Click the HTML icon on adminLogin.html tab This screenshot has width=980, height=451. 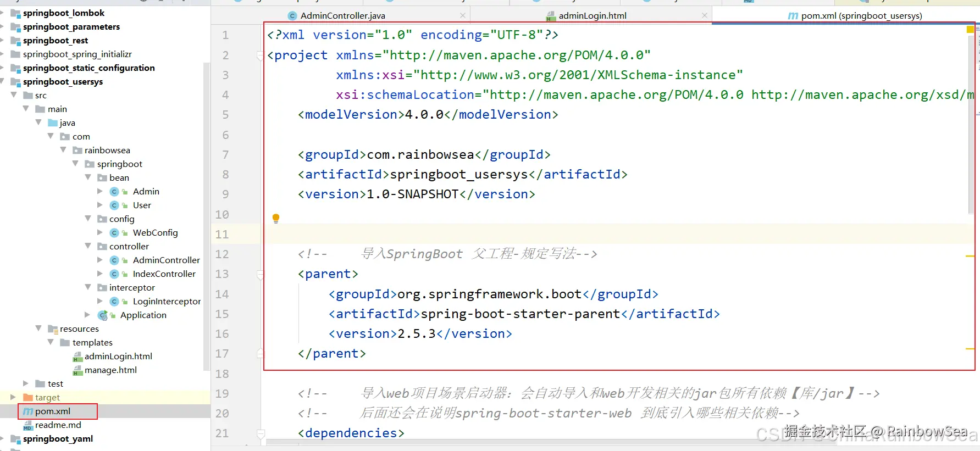551,16
